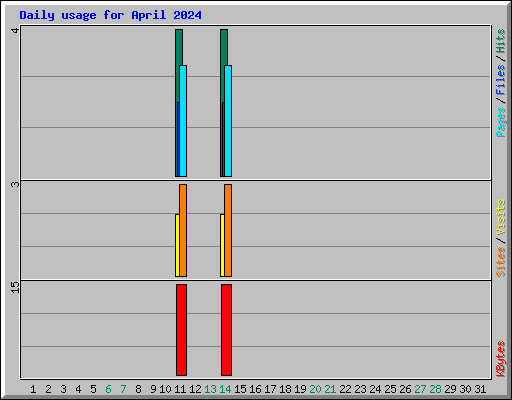Click the orange Sites bar for day 14
The image size is (512, 400).
coord(228,230)
